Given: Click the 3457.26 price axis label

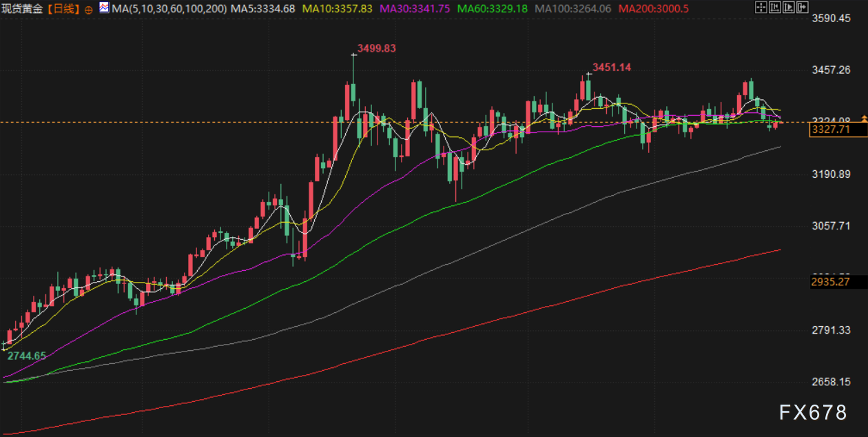Looking at the screenshot, I should click(831, 70).
